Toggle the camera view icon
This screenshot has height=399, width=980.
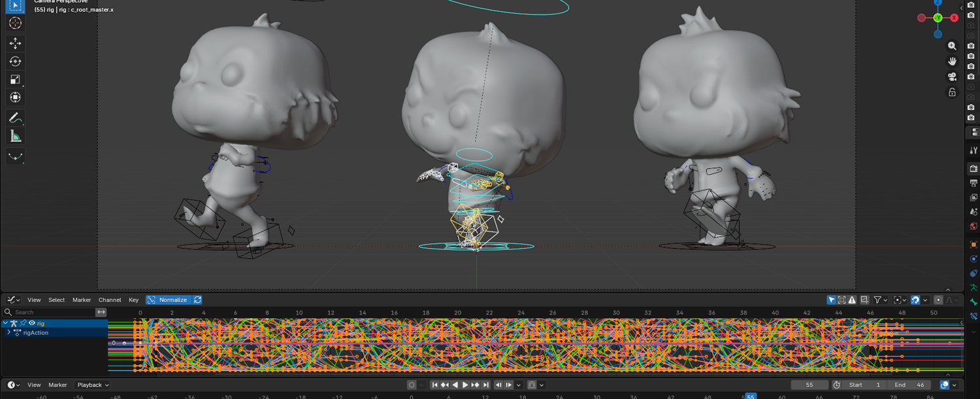point(952,77)
